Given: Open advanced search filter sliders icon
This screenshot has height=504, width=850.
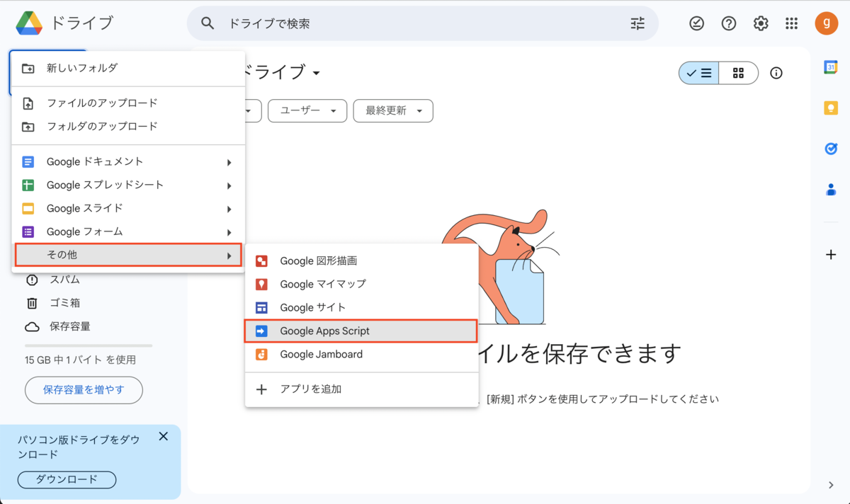Looking at the screenshot, I should click(637, 23).
